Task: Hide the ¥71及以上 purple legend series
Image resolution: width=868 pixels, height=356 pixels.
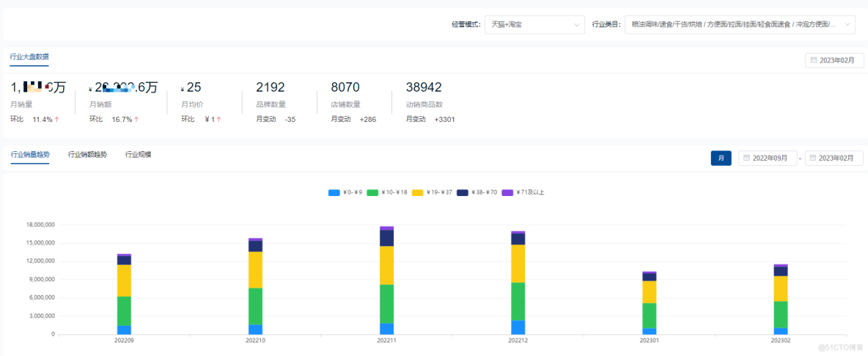Action: (x=505, y=192)
